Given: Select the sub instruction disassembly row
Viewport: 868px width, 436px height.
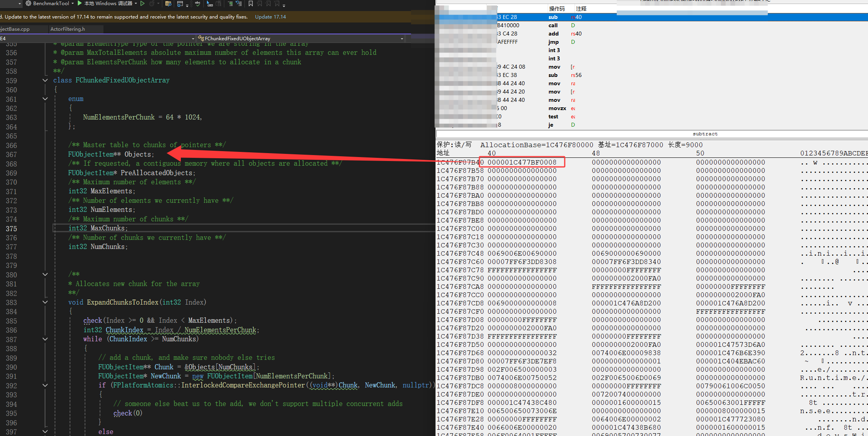Looking at the screenshot, I should 553,17.
